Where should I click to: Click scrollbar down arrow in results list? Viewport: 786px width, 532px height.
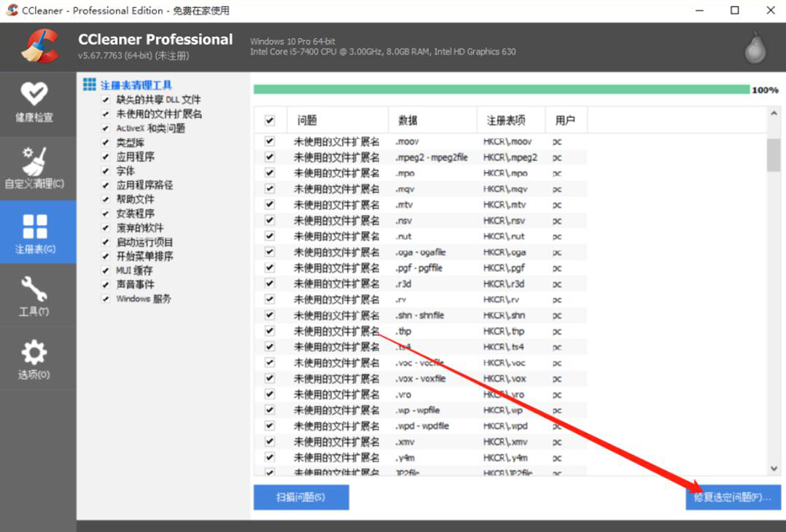point(774,469)
